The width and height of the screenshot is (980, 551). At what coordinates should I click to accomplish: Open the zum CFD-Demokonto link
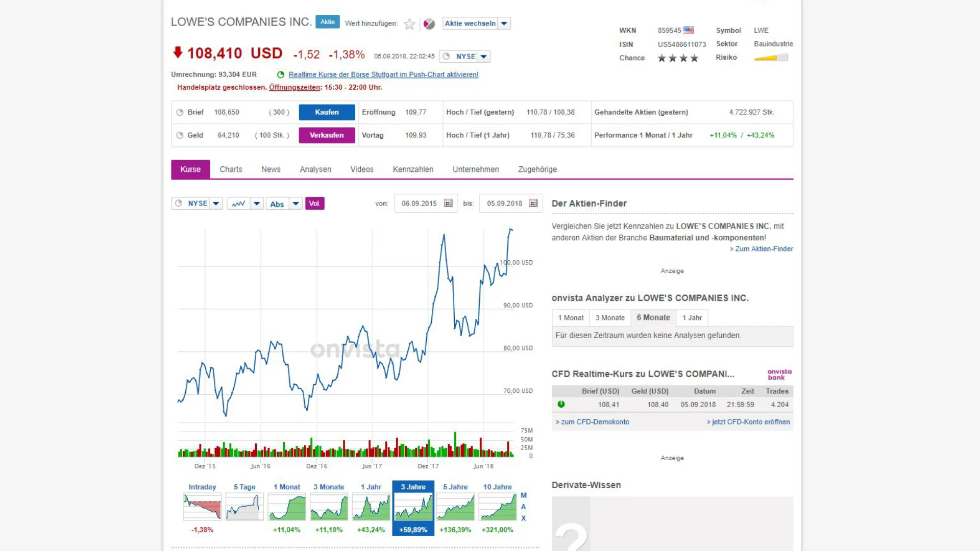(592, 422)
